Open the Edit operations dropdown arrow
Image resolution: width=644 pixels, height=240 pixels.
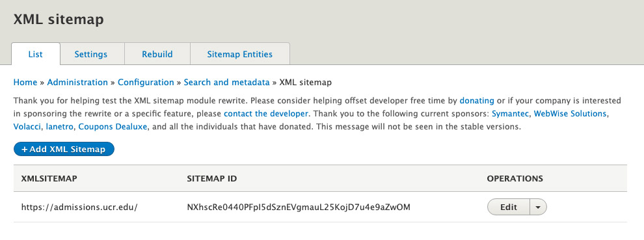[x=538, y=207]
